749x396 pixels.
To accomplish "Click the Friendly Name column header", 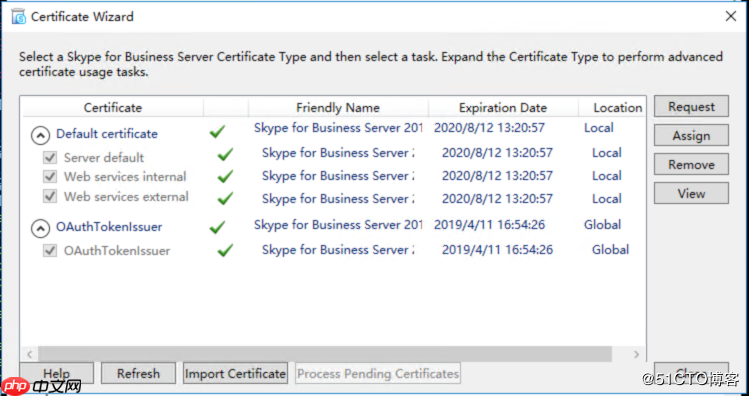I will 338,107.
